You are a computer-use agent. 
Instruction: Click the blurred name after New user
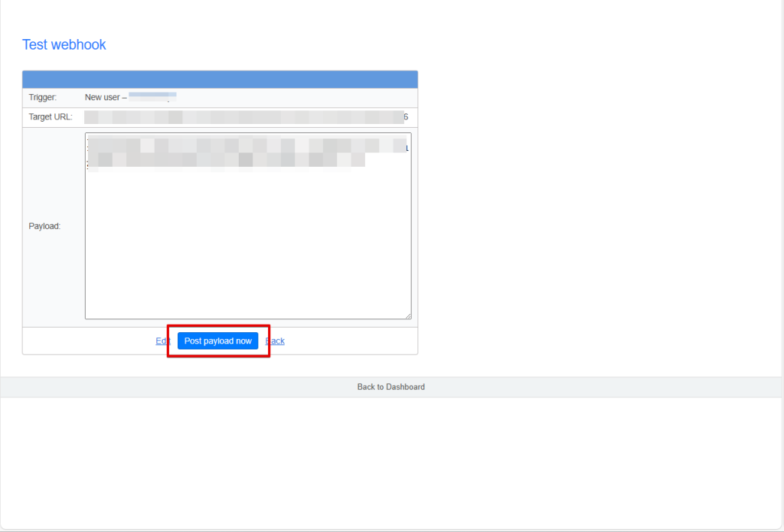pos(152,97)
